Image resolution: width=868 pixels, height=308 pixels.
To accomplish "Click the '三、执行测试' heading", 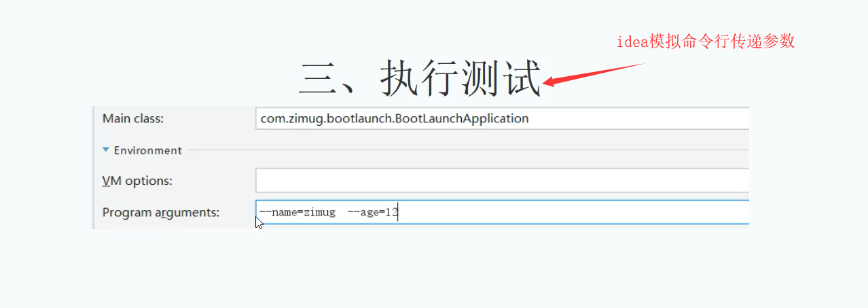I will pos(420,78).
